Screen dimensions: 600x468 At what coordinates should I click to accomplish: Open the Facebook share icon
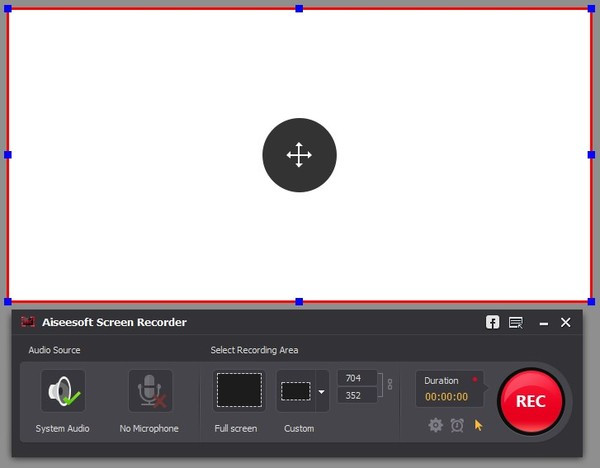492,322
